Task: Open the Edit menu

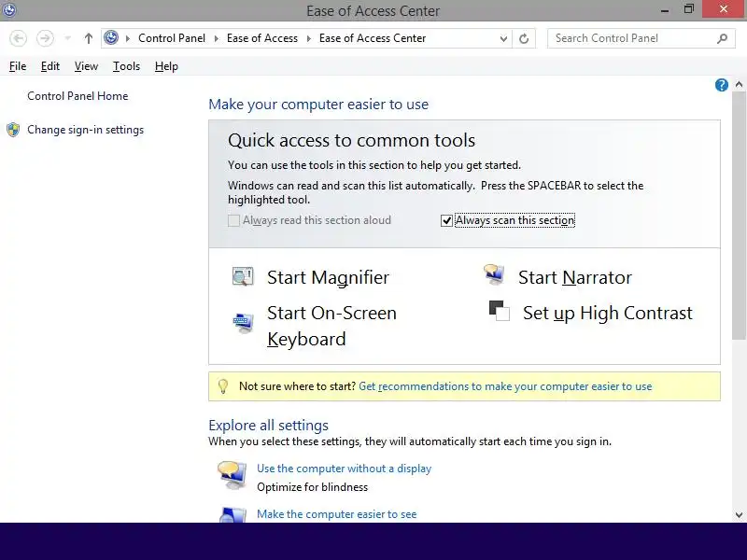Action: (50, 66)
